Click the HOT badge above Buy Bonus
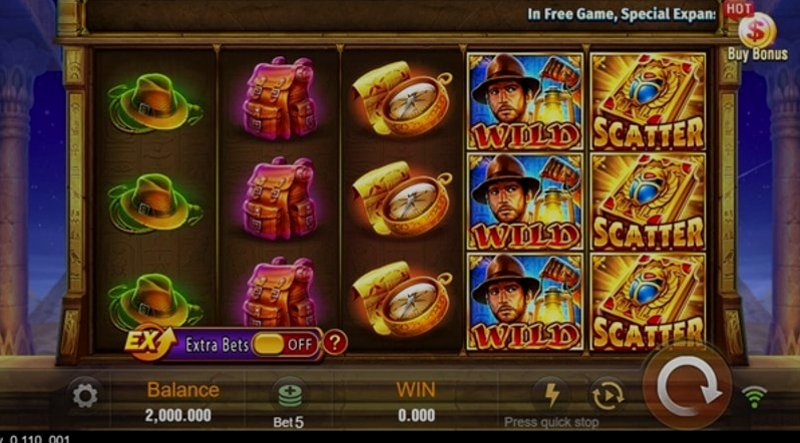This screenshot has height=443, width=800. coord(738,9)
